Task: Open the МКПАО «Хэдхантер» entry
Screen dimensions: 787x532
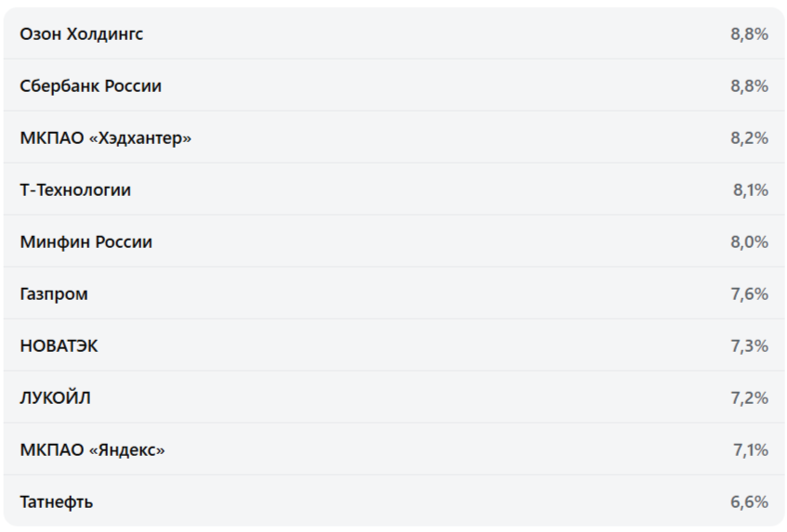Action: (105, 138)
